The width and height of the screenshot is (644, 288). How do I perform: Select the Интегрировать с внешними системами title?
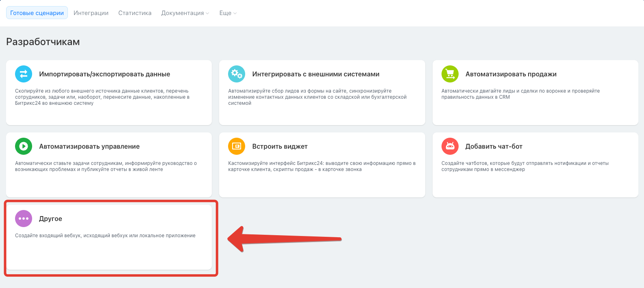(315, 74)
